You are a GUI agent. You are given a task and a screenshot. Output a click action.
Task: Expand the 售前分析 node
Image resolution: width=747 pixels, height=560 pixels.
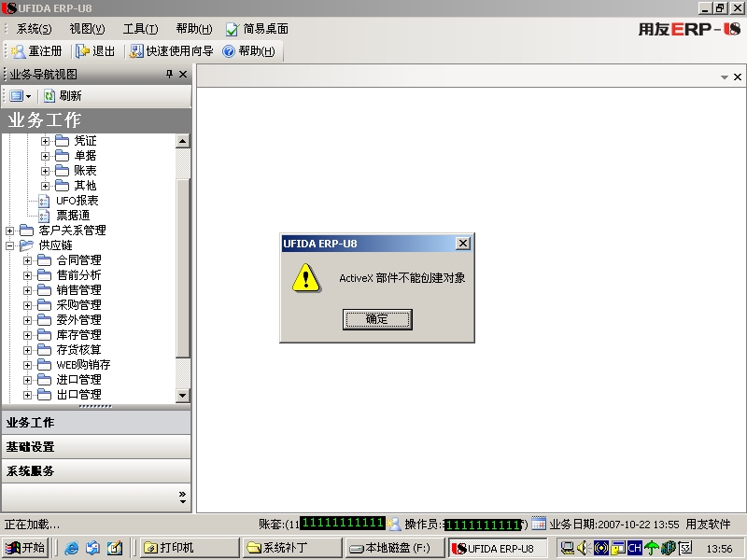[27, 275]
